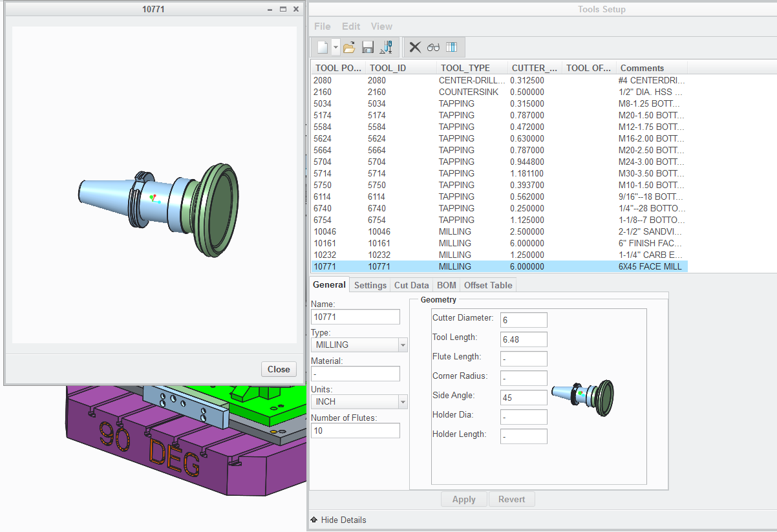
Task: Click the Name input field
Action: [x=356, y=317]
